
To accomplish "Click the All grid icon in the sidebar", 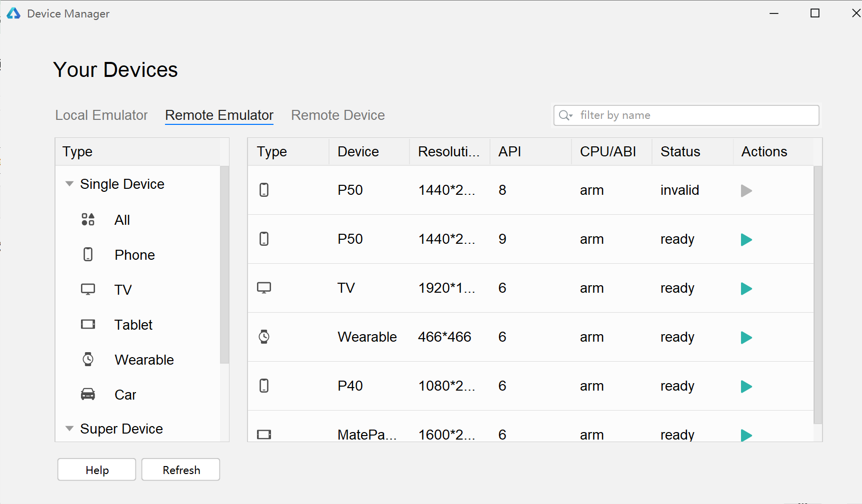I will tap(88, 219).
